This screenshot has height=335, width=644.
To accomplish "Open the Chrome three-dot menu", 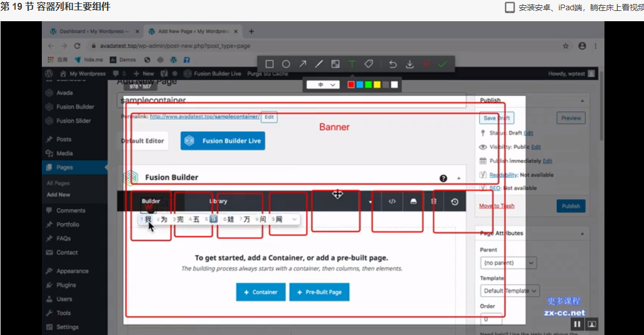I will (x=595, y=46).
